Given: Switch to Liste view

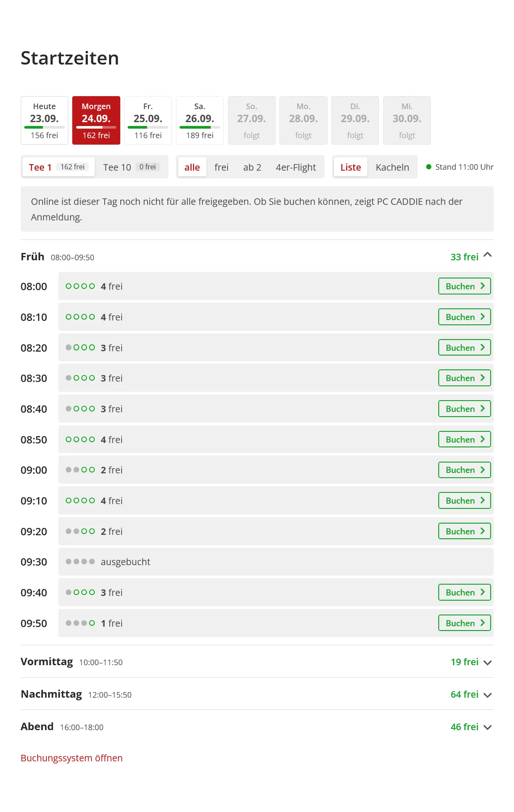Looking at the screenshot, I should pyautogui.click(x=350, y=167).
